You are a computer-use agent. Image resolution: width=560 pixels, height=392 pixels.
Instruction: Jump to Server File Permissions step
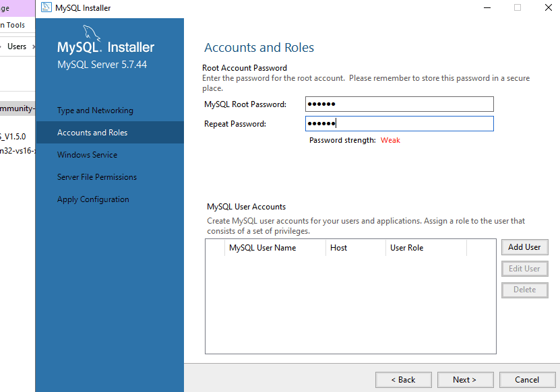[97, 177]
